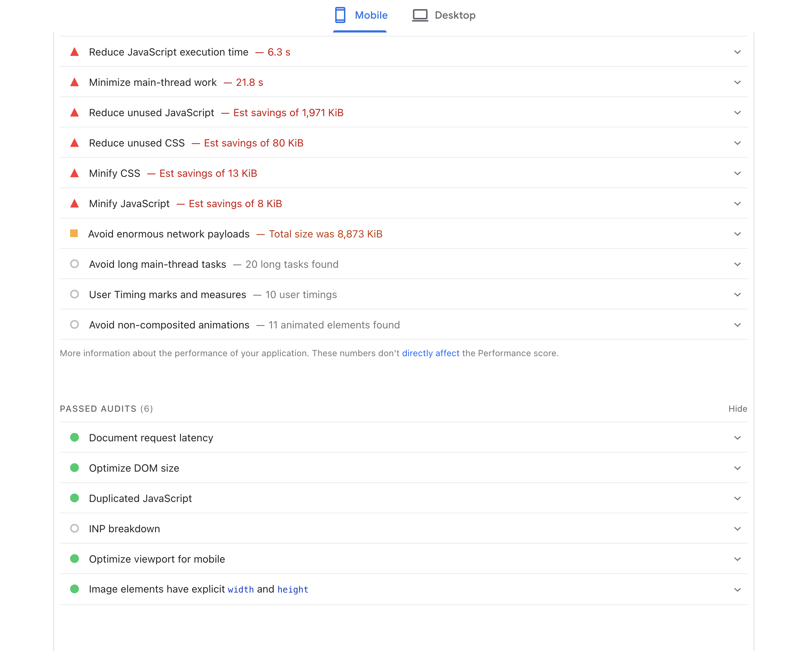
Task: Click red warning triangle next to Minify CSS
Action: point(74,173)
